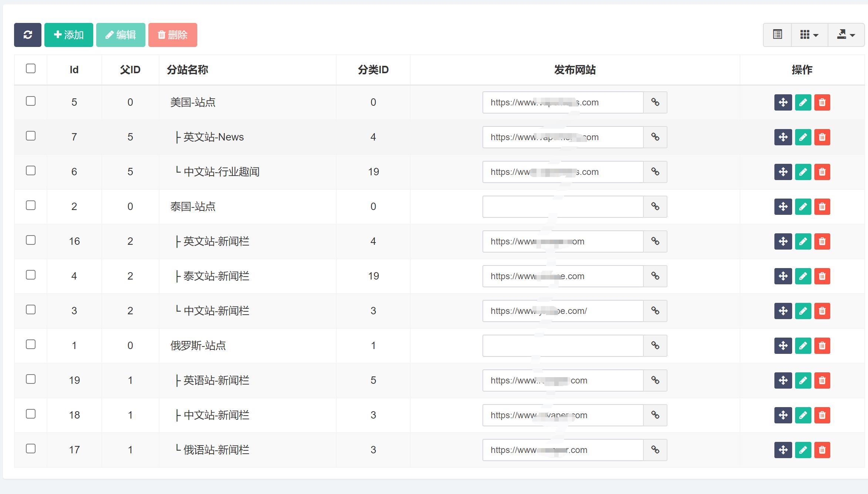Image resolution: width=868 pixels, height=494 pixels.
Task: Click edit pencil for 俄罗斯-站点 row
Action: [803, 346]
